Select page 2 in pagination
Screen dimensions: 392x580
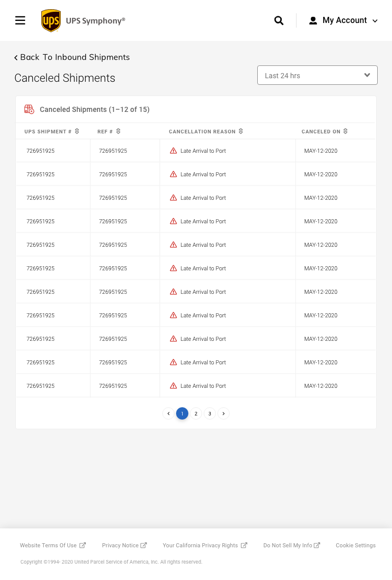click(196, 413)
